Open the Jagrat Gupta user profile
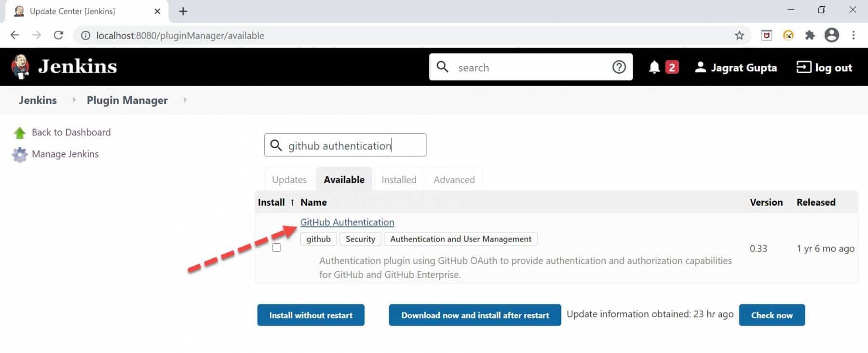Screen dimensions: 868x353 pyautogui.click(x=735, y=67)
